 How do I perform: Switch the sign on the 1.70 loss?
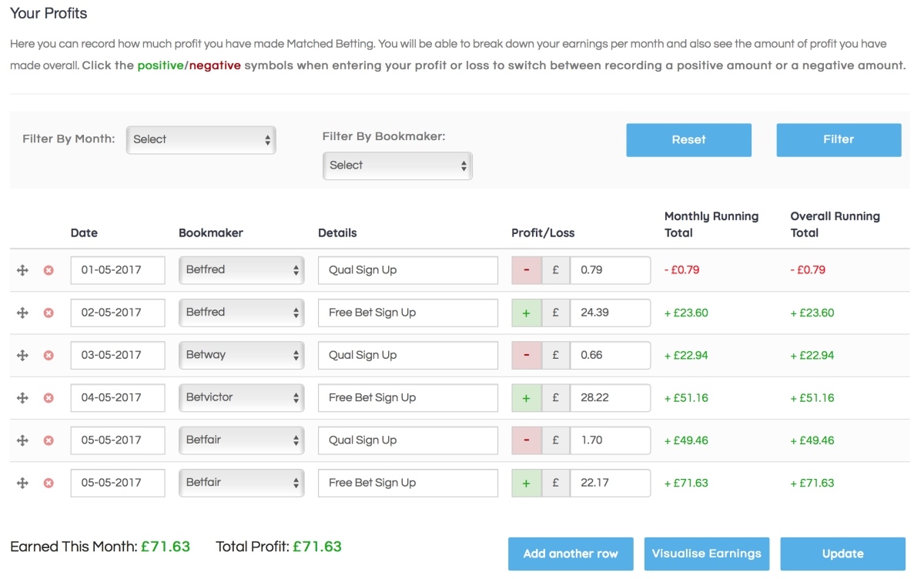click(527, 440)
